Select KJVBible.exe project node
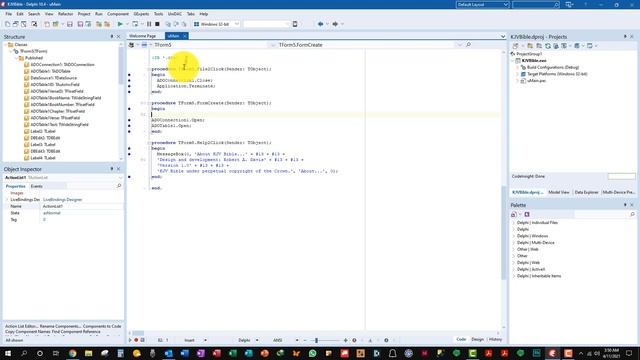 point(534,60)
